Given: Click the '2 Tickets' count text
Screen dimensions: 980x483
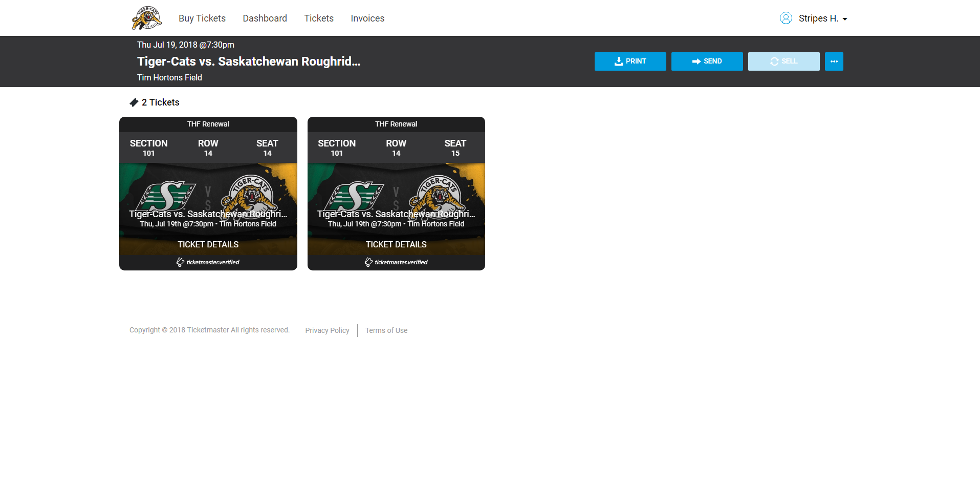Looking at the screenshot, I should click(161, 102).
